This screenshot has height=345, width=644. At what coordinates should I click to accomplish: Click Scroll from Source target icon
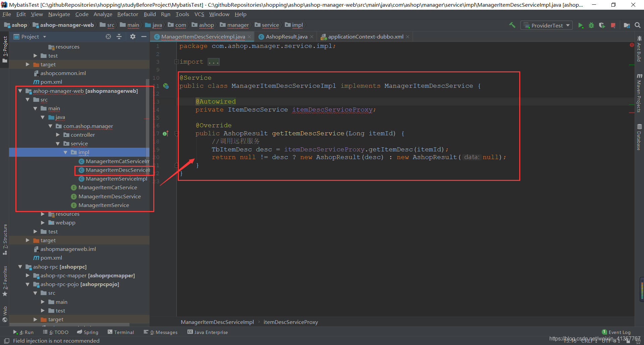click(x=108, y=37)
